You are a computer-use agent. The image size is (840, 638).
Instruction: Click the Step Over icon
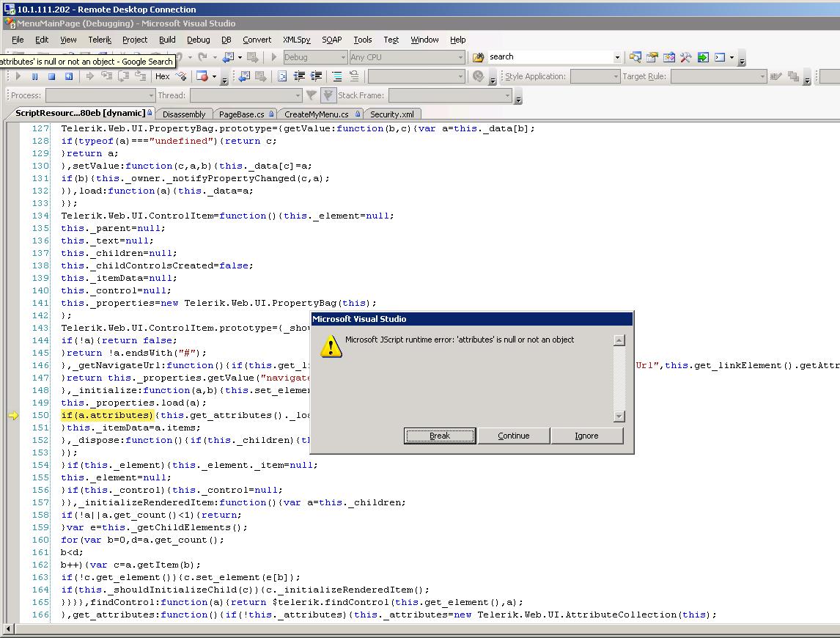[124, 77]
